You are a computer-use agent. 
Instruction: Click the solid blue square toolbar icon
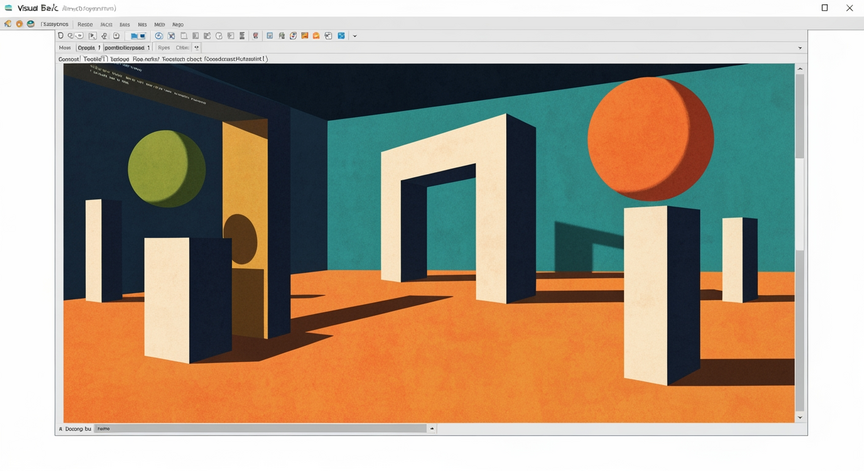coord(341,36)
